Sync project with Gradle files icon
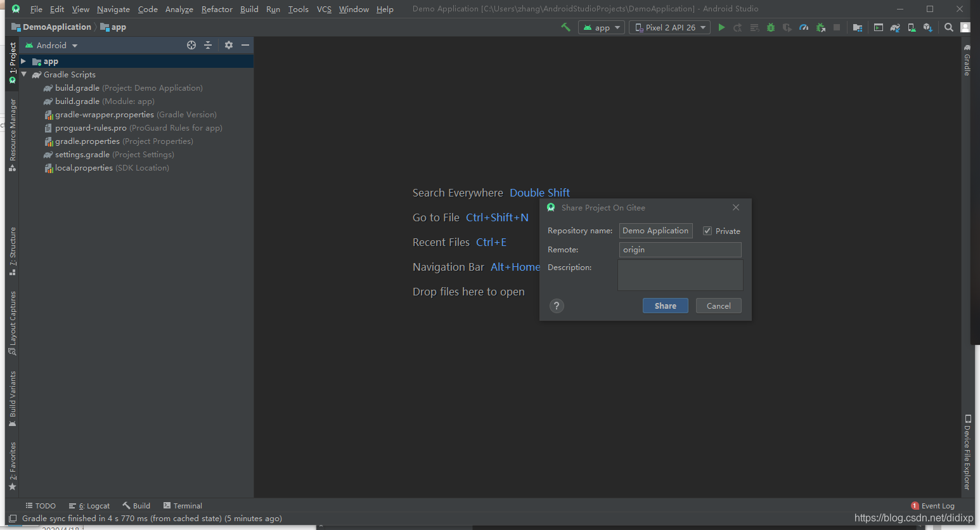 click(x=895, y=27)
